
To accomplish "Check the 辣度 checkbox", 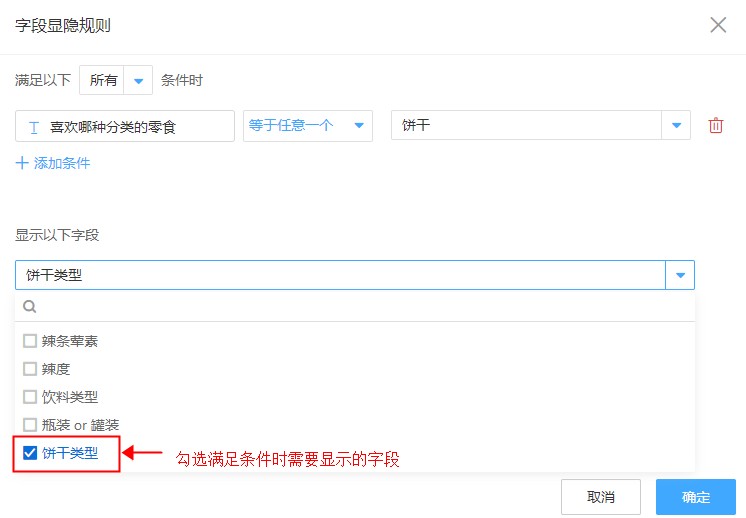I will (x=30, y=369).
